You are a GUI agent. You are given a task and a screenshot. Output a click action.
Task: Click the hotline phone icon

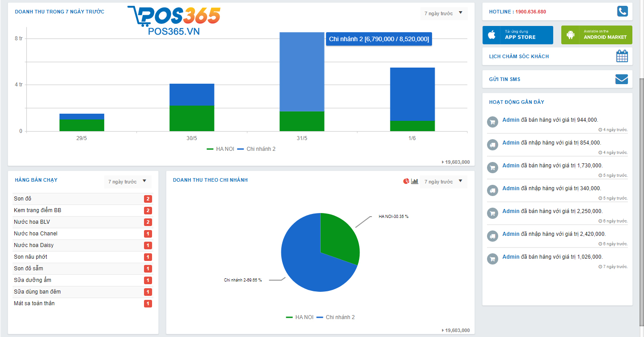point(622,11)
